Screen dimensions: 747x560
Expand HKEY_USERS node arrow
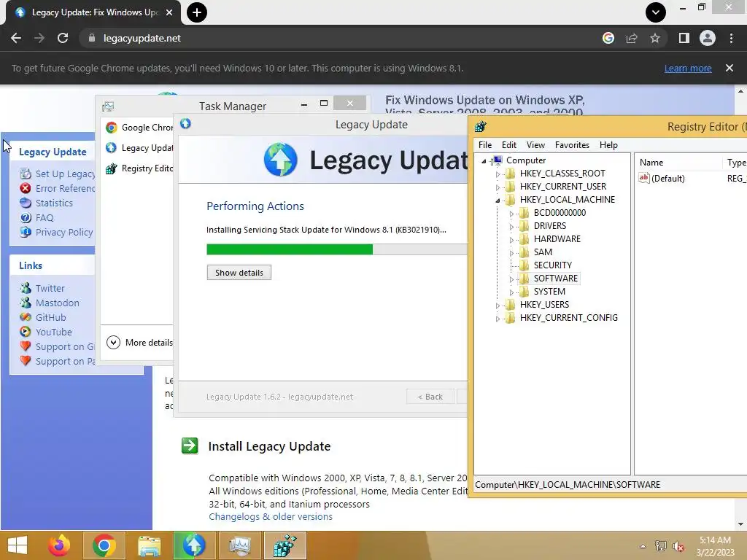tap(498, 306)
